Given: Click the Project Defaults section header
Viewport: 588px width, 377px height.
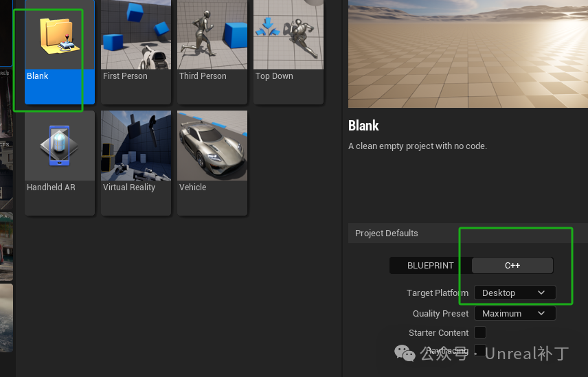Looking at the screenshot, I should coord(468,233).
